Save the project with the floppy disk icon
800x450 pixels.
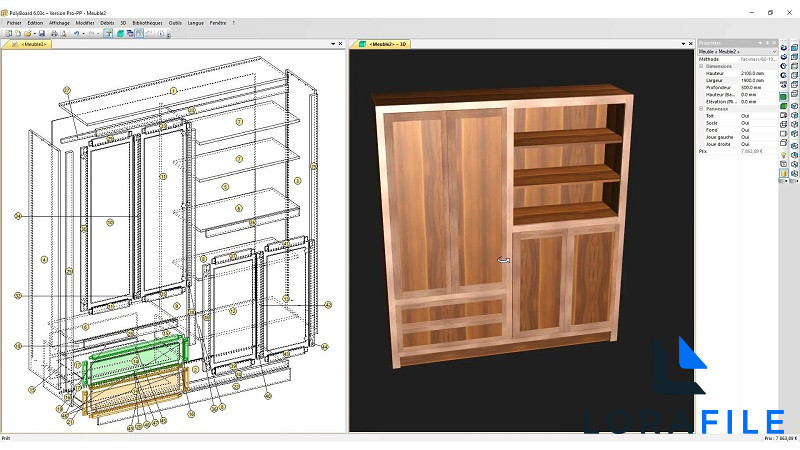click(x=42, y=33)
